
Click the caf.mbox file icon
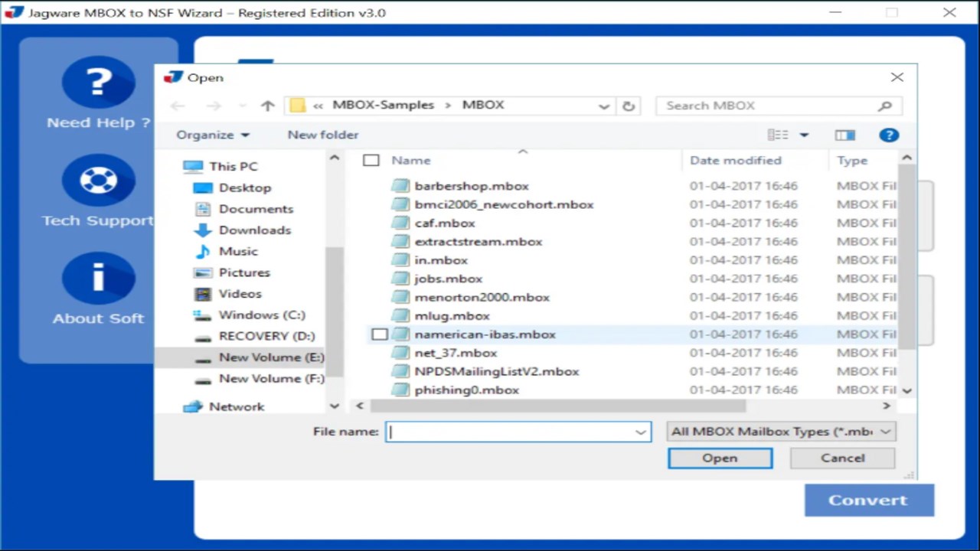point(400,223)
